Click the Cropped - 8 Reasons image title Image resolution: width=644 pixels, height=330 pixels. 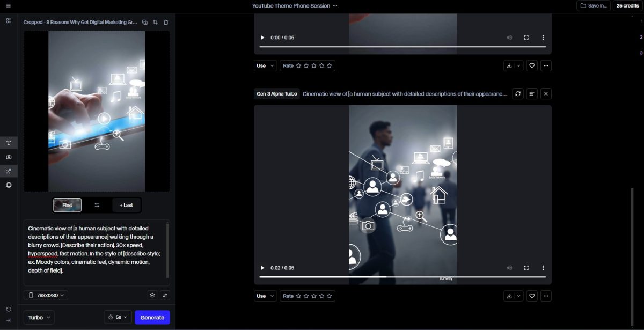pos(81,23)
